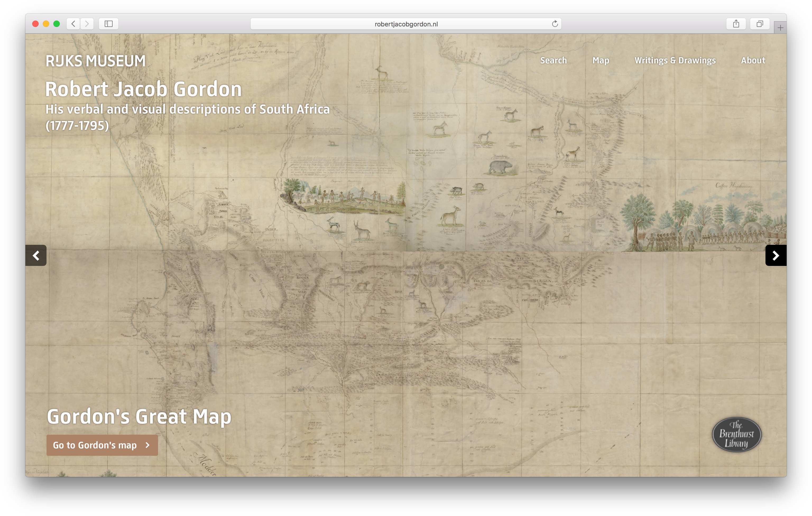Open the Search menu item
The image size is (812, 516).
tap(553, 60)
